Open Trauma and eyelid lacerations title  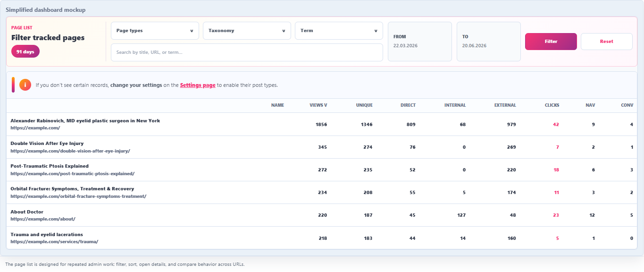point(47,235)
